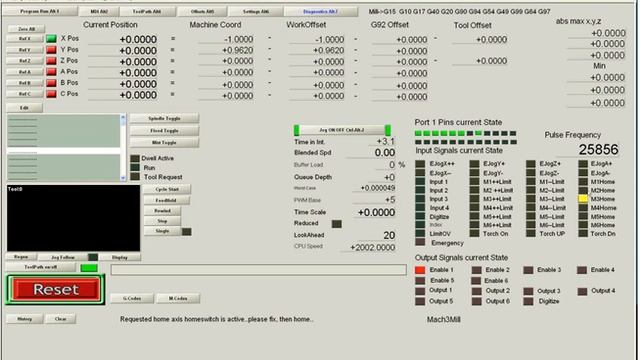Click the Run status LED
Screen dimensions: 640x360
135,167
